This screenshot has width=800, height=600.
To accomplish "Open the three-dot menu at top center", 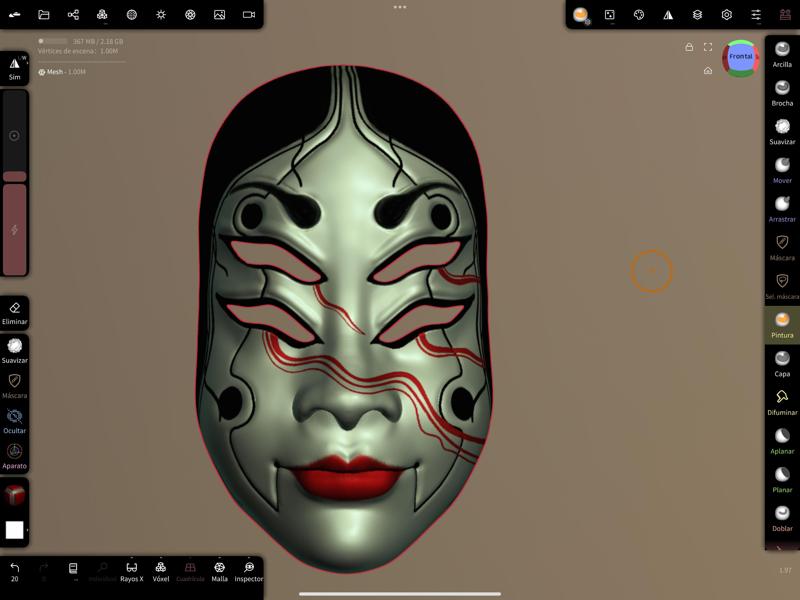I will coord(400,7).
